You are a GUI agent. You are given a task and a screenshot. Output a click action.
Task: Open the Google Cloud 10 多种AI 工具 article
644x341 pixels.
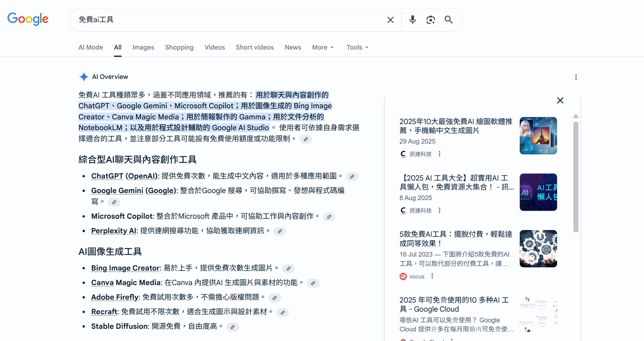tap(454, 304)
